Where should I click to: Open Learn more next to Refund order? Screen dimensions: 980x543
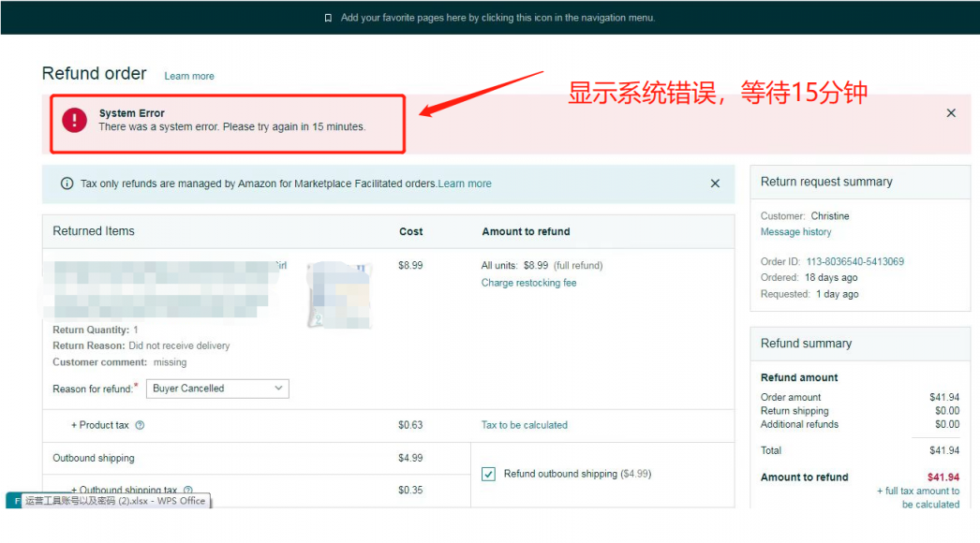pyautogui.click(x=189, y=76)
